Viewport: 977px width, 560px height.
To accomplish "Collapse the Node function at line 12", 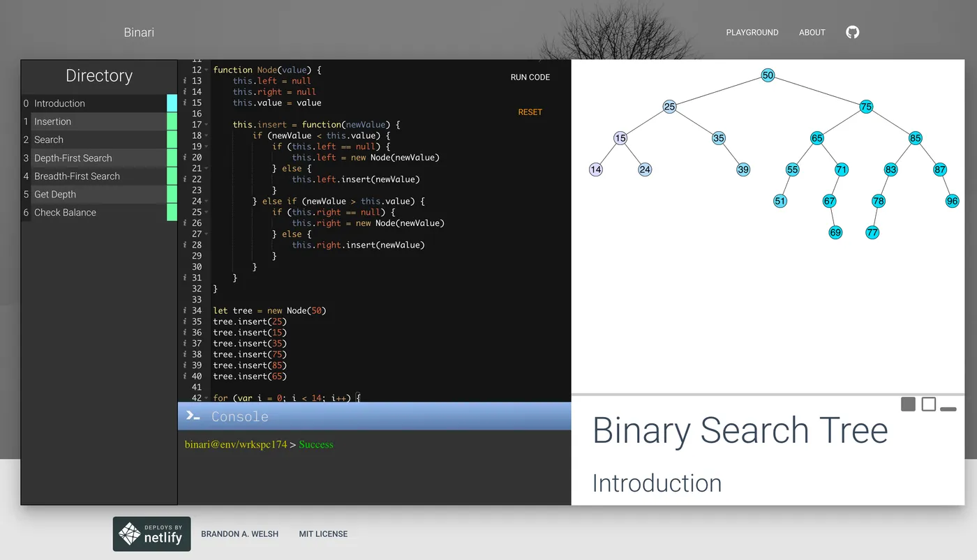I will click(x=207, y=70).
